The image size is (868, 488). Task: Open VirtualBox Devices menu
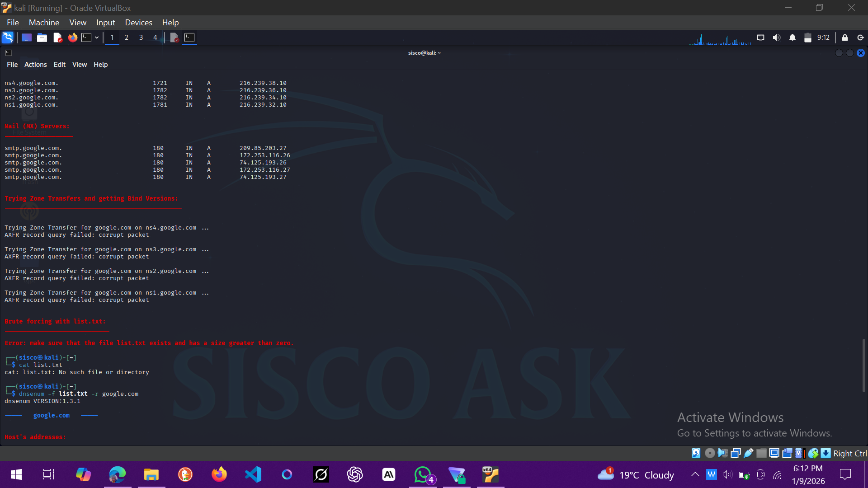click(138, 23)
